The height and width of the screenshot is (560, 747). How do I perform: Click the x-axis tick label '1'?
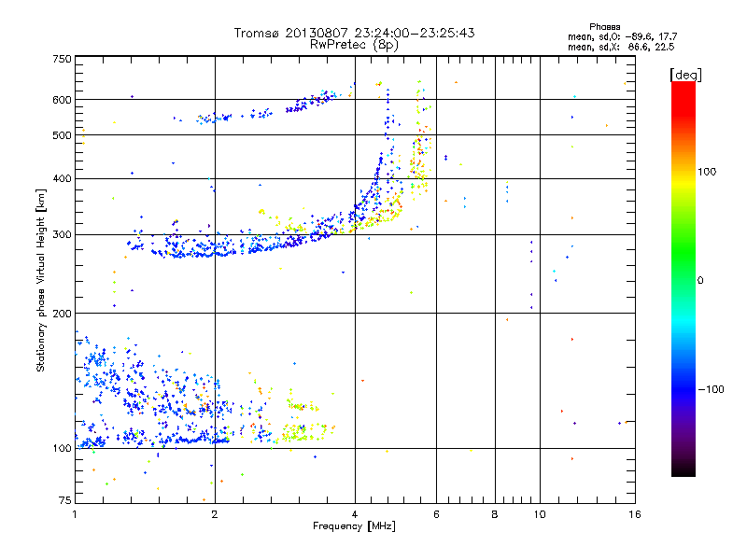[75, 514]
